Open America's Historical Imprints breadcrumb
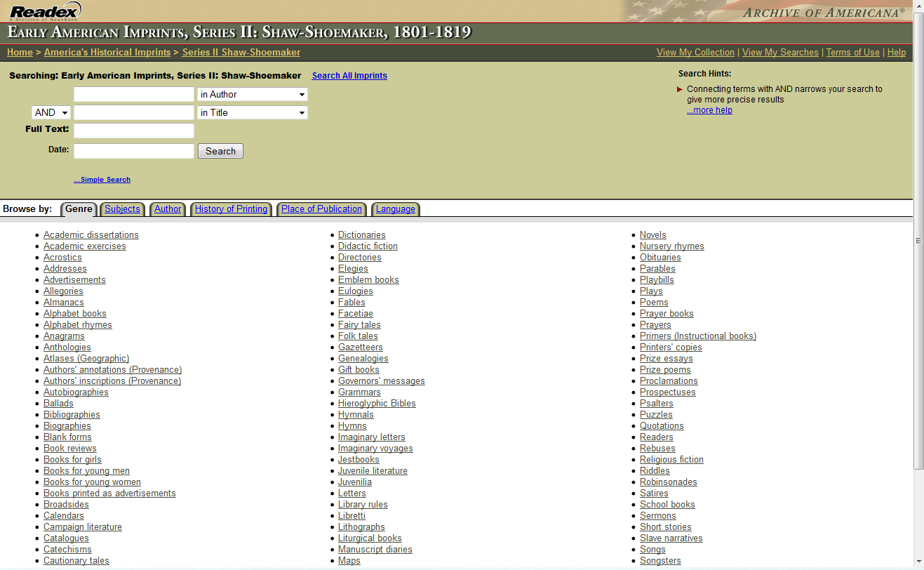The width and height of the screenshot is (924, 570). point(107,53)
